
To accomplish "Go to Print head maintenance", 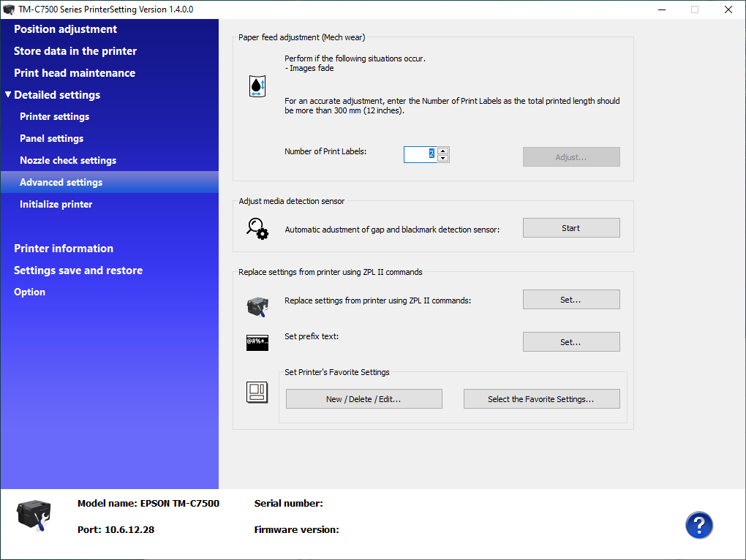I will (75, 73).
